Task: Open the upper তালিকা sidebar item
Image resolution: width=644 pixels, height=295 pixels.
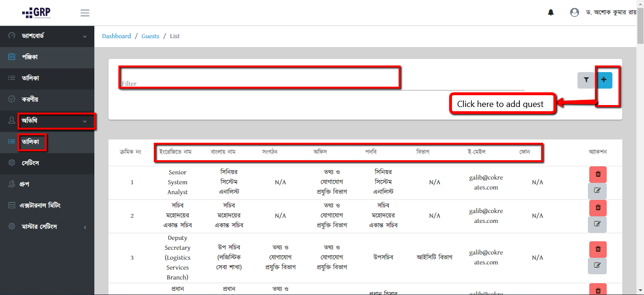Action: [47, 78]
